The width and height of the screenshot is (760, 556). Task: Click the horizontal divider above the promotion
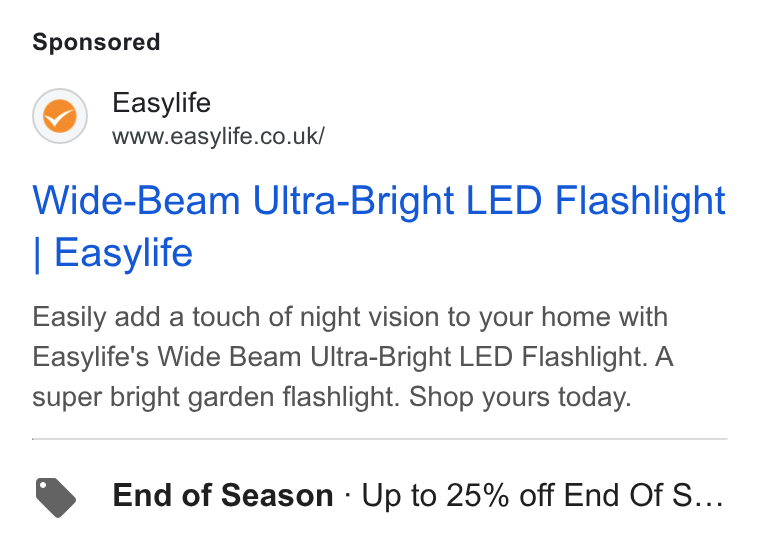tap(380, 439)
